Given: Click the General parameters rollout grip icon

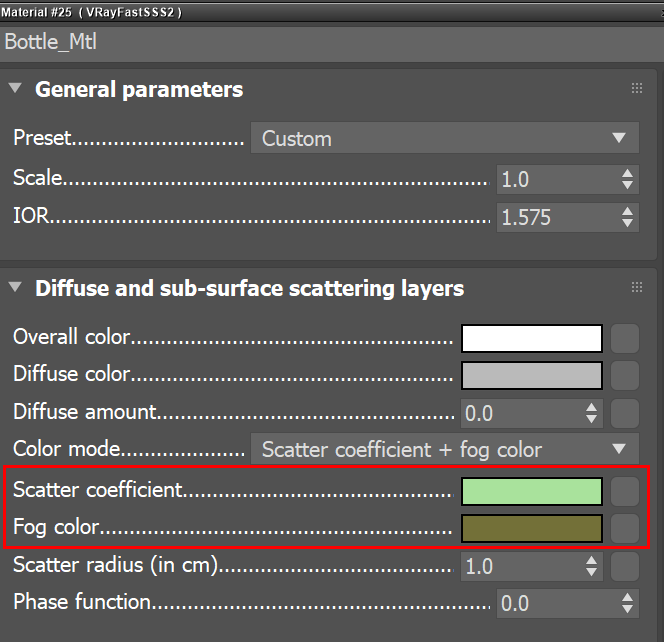Looking at the screenshot, I should coord(637,89).
